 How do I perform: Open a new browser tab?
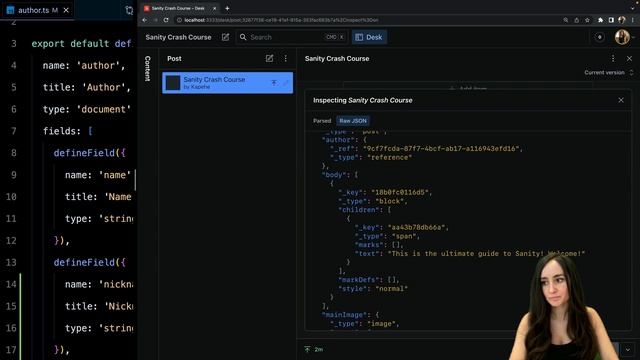[x=227, y=8]
